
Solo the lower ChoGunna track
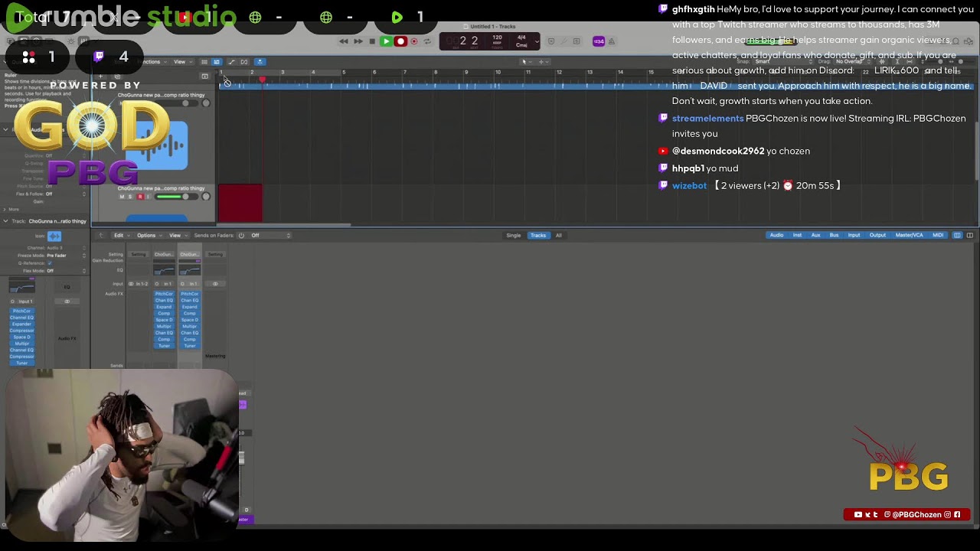[130, 197]
